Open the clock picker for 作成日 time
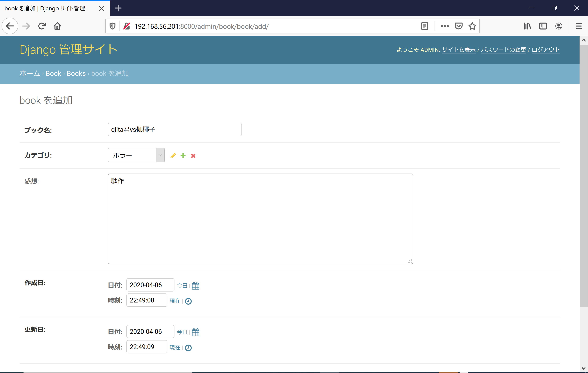 coord(188,301)
